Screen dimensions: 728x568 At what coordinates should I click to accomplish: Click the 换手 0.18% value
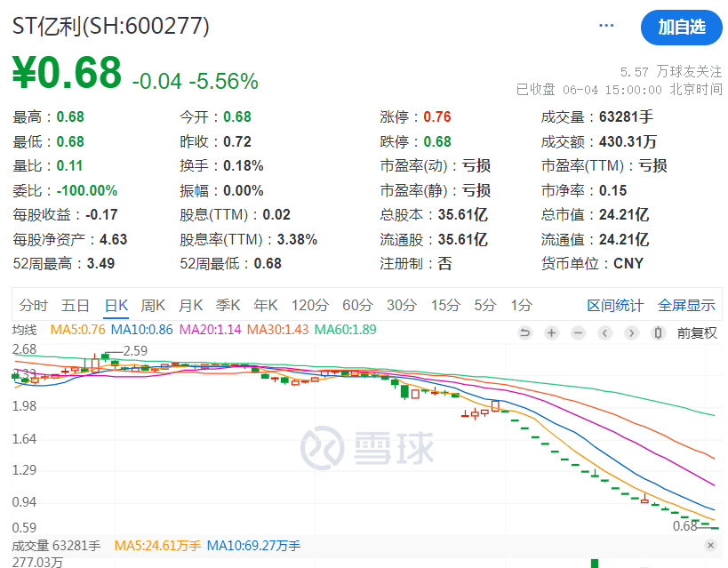244,166
